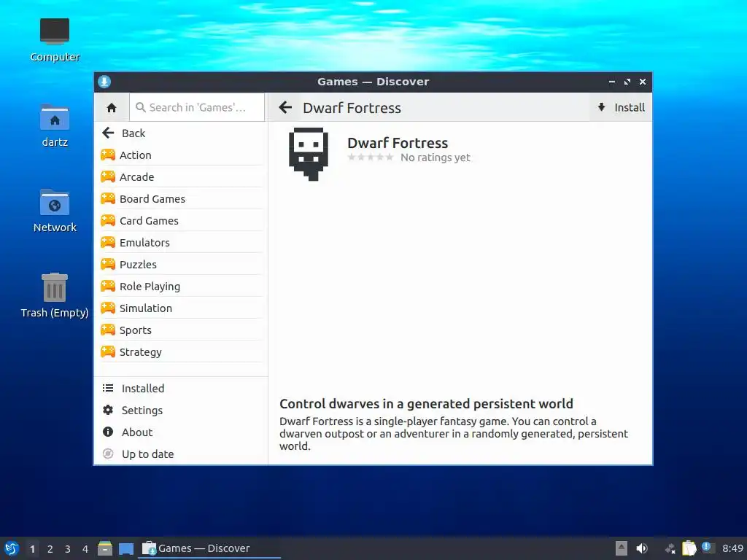The width and height of the screenshot is (747, 560).
Task: Open the Computer desktop icon
Action: (x=55, y=41)
